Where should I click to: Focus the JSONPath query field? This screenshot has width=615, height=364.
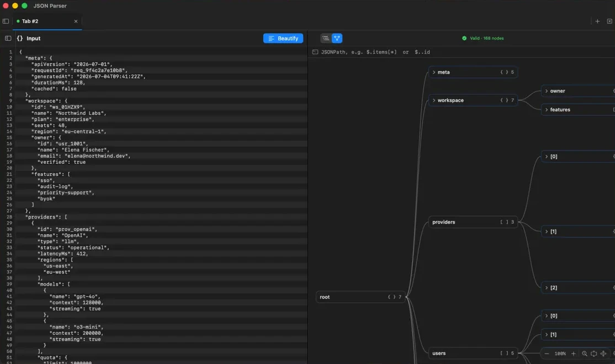click(x=463, y=52)
